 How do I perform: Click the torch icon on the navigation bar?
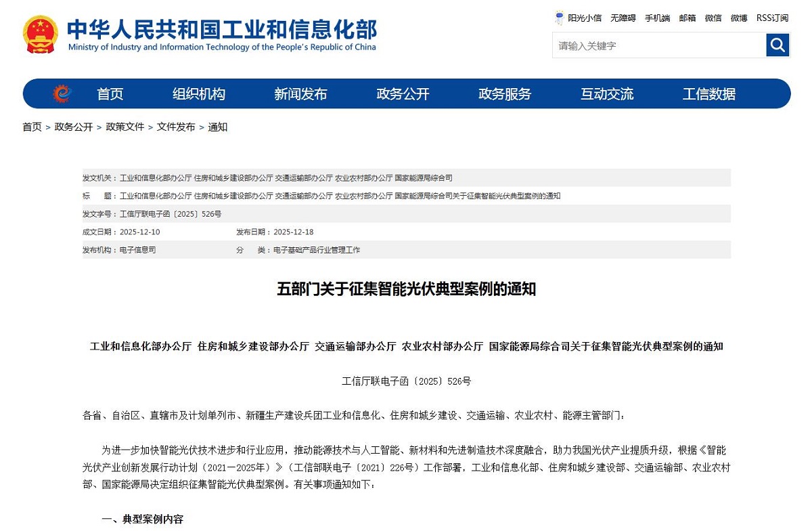click(62, 93)
